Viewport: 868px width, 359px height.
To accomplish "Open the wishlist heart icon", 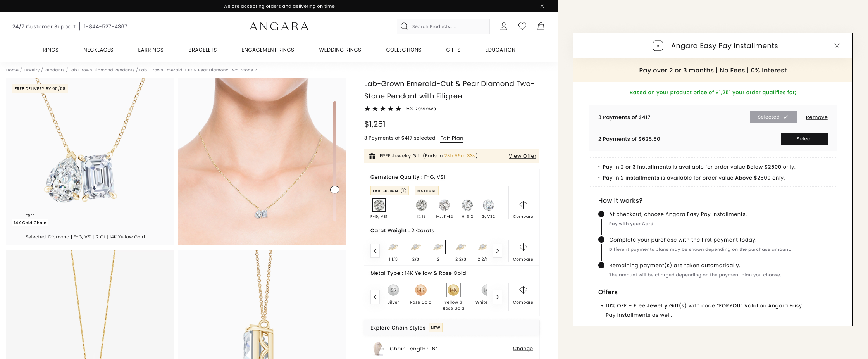I will point(522,26).
